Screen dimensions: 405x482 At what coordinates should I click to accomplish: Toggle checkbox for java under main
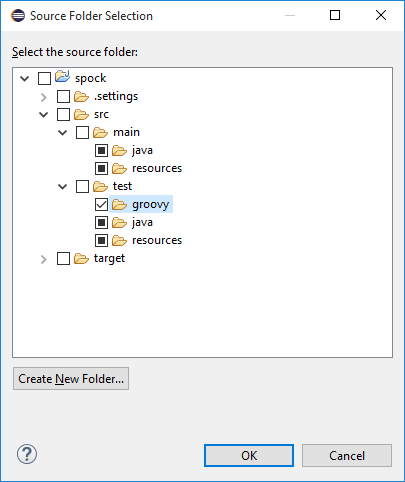point(101,151)
